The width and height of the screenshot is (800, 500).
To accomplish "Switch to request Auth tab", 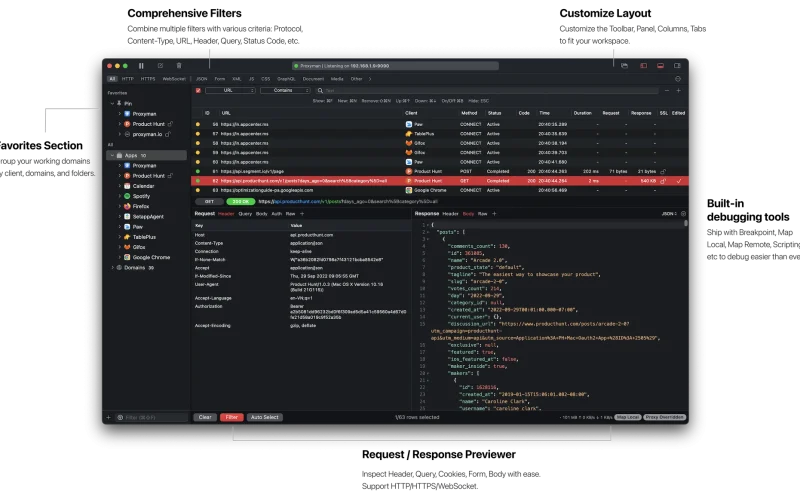I will [277, 214].
